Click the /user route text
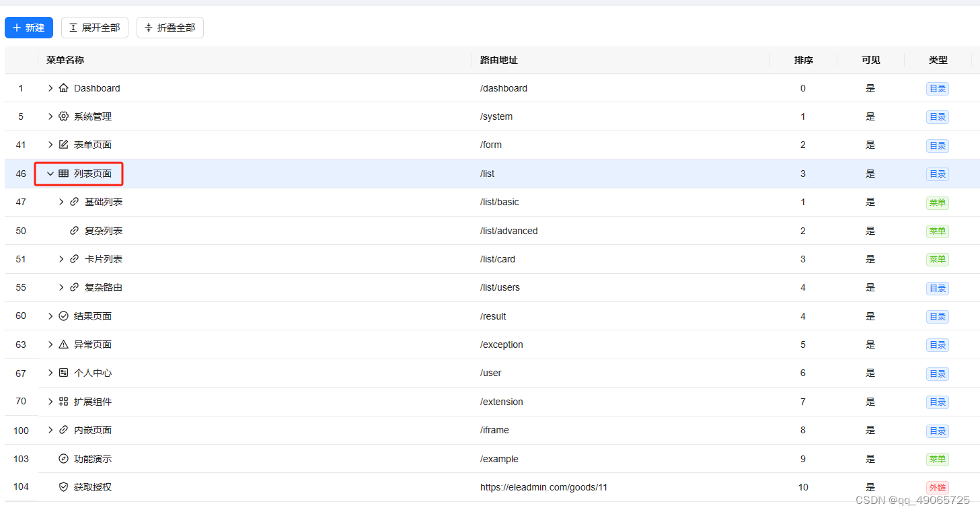The image size is (980, 512). (x=491, y=373)
